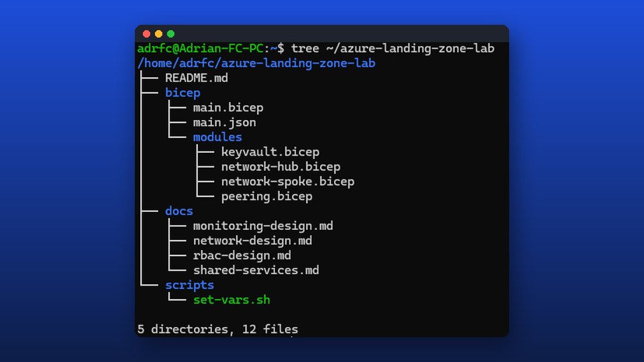This screenshot has height=362, width=644.
Task: Click the scripts directory name
Action: (190, 285)
